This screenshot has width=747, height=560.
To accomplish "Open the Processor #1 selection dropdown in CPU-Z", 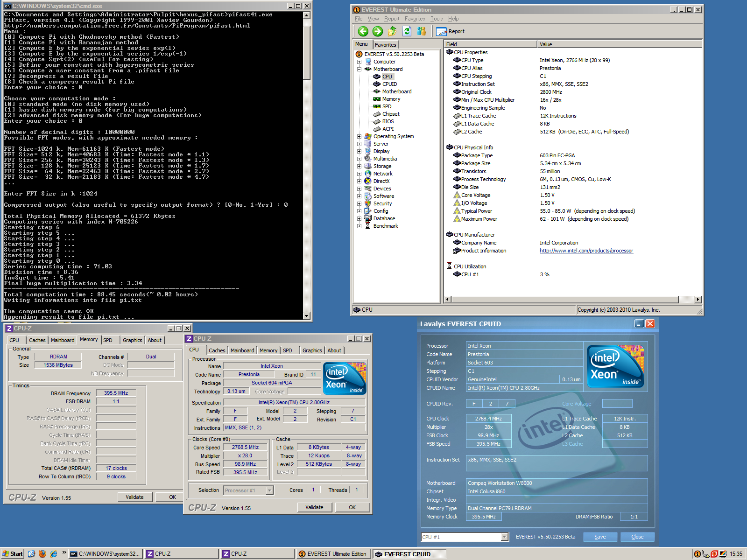I will point(269,490).
